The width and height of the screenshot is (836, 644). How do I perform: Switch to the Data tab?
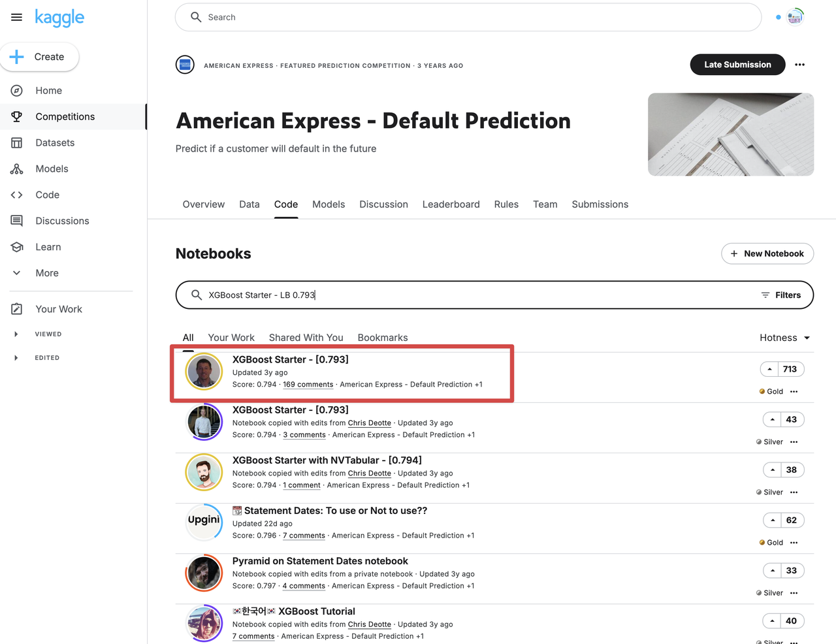(249, 204)
